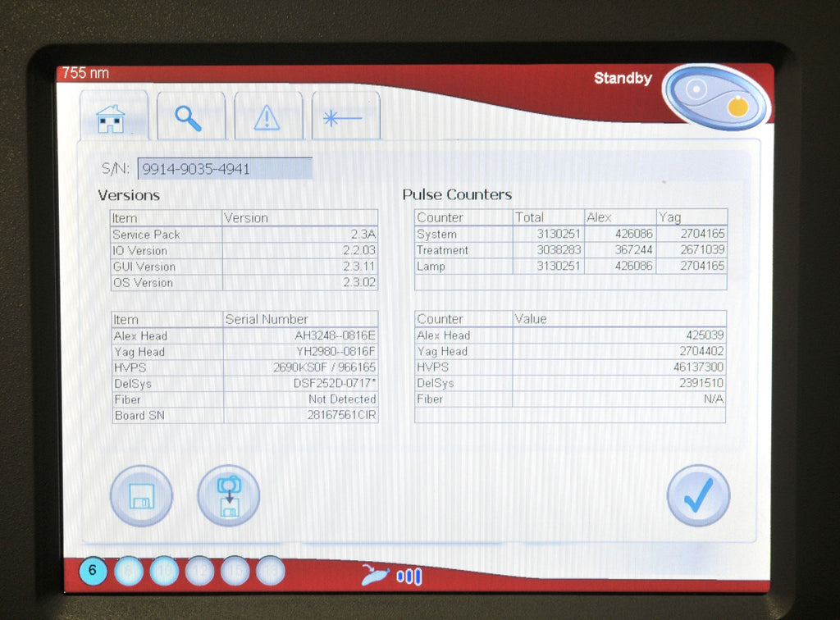
Task: Open the warning triangle alerts tab
Action: click(268, 117)
